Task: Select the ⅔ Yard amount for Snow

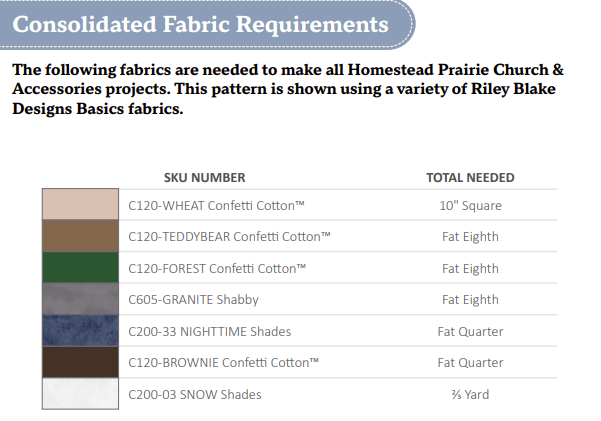Action: [470, 394]
